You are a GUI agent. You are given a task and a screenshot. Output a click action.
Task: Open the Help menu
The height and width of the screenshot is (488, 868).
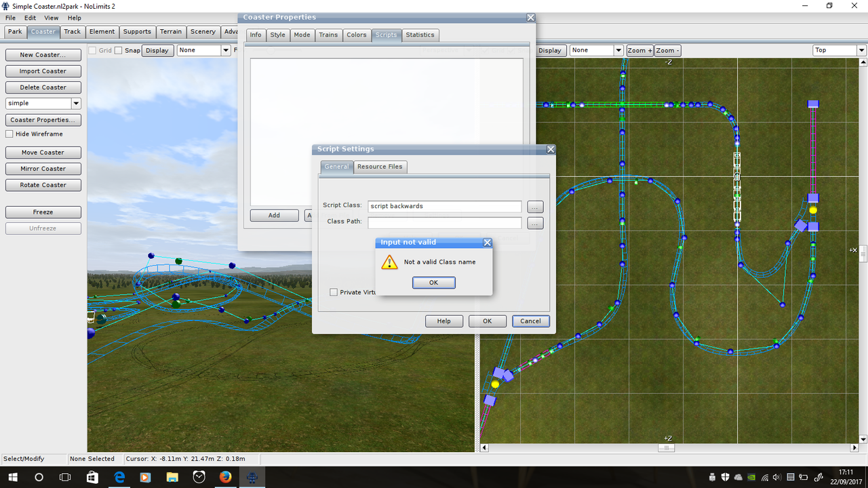[75, 18]
